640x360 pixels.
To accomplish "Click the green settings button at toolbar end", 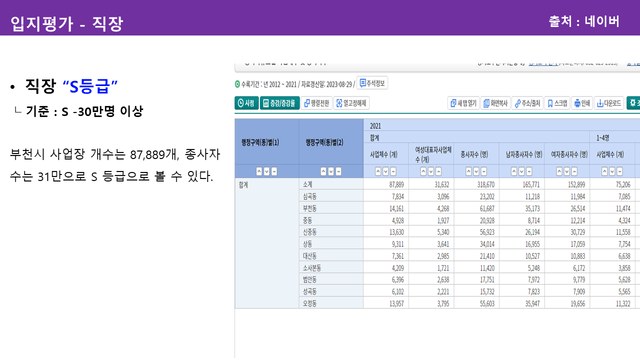I will 633,103.
